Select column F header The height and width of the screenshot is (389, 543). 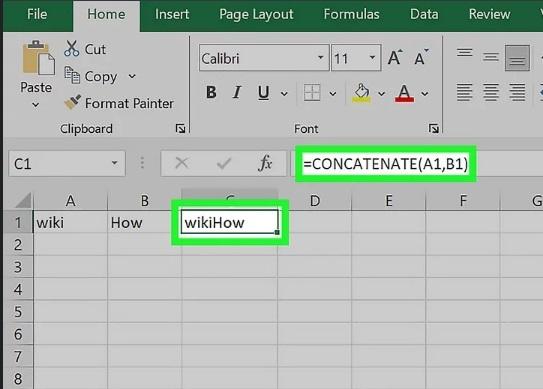[463, 201]
